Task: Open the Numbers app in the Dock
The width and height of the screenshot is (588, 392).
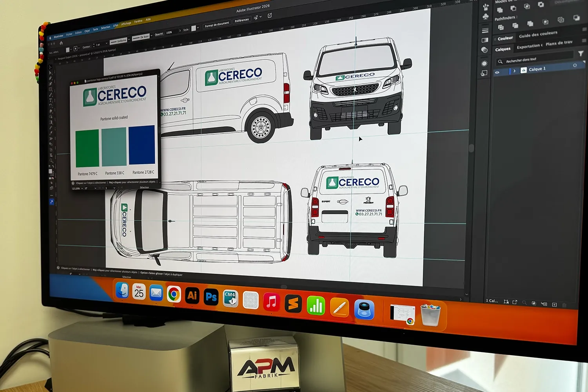Action: 316,305
